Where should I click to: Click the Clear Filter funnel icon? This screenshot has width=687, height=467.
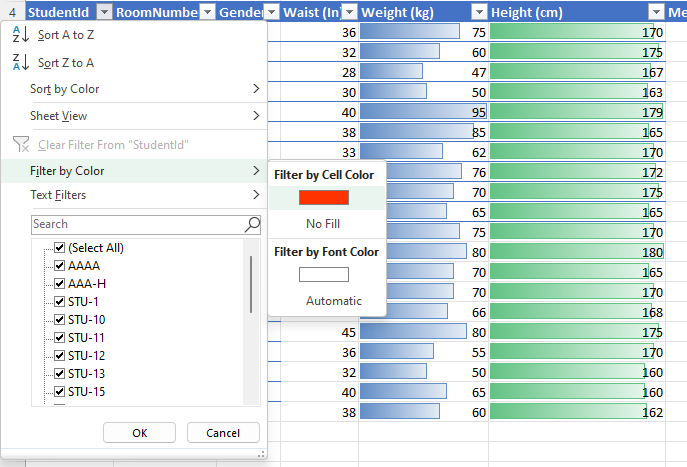(21, 144)
